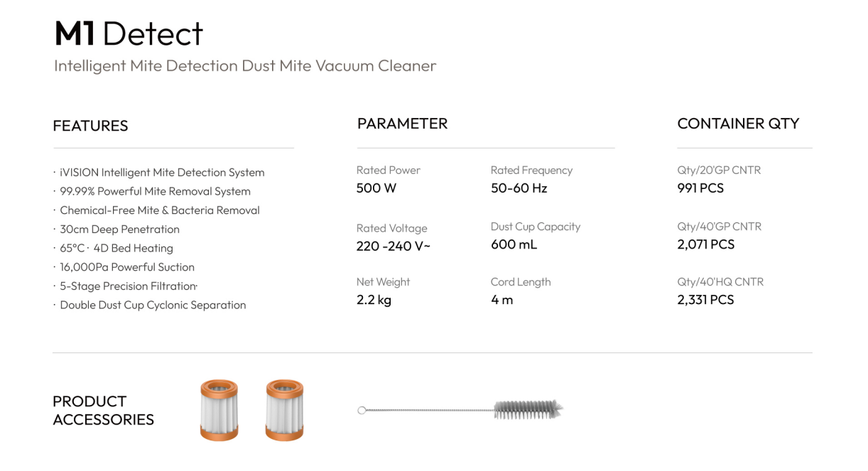
Task: Click the 220-240 V rated voltage value
Action: (394, 247)
